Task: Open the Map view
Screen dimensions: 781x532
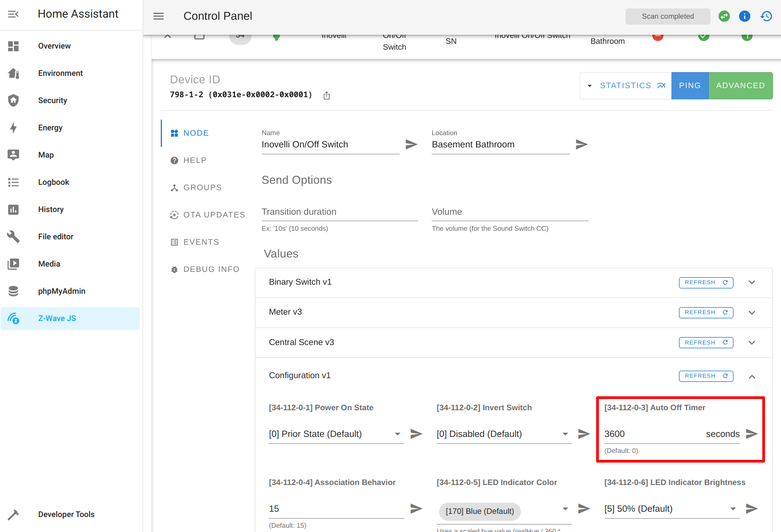Action: coord(70,155)
